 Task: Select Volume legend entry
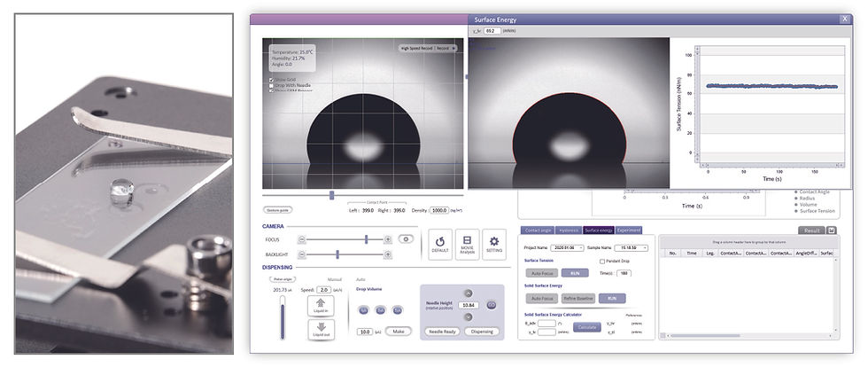(805, 205)
